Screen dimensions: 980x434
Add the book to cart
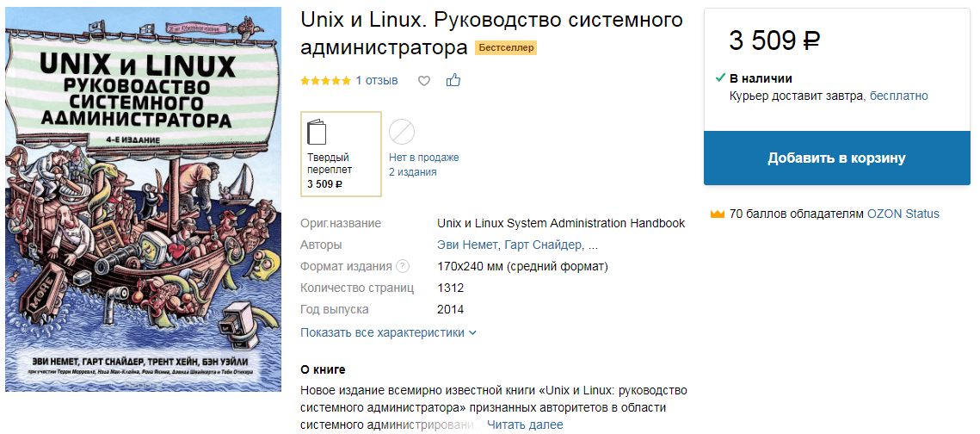pyautogui.click(x=837, y=158)
